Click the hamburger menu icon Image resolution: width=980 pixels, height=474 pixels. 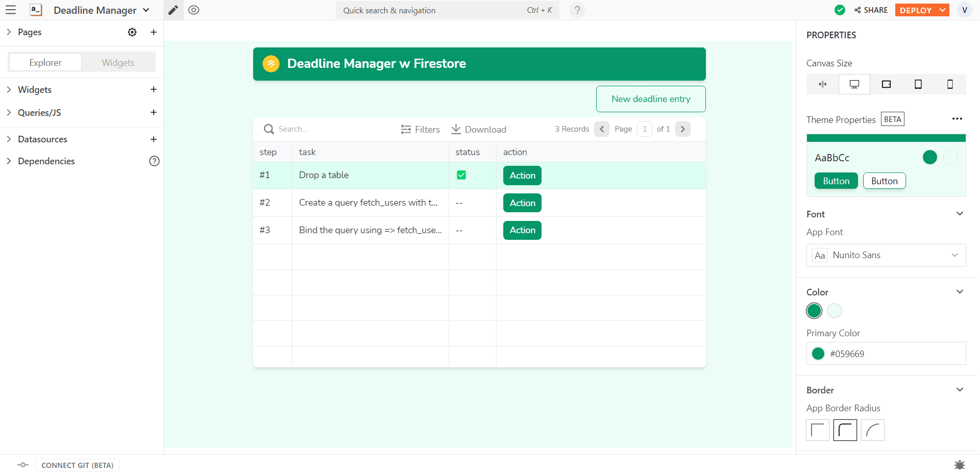click(11, 10)
